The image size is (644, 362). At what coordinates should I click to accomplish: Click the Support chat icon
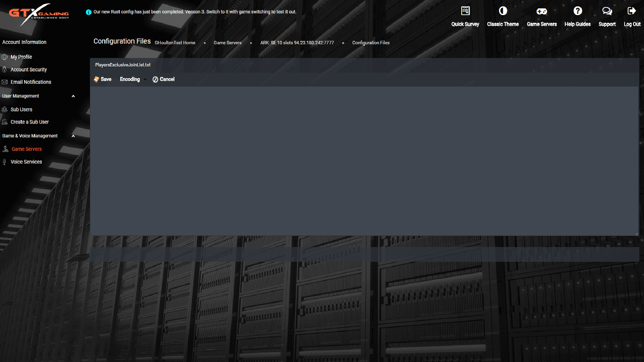pyautogui.click(x=607, y=11)
